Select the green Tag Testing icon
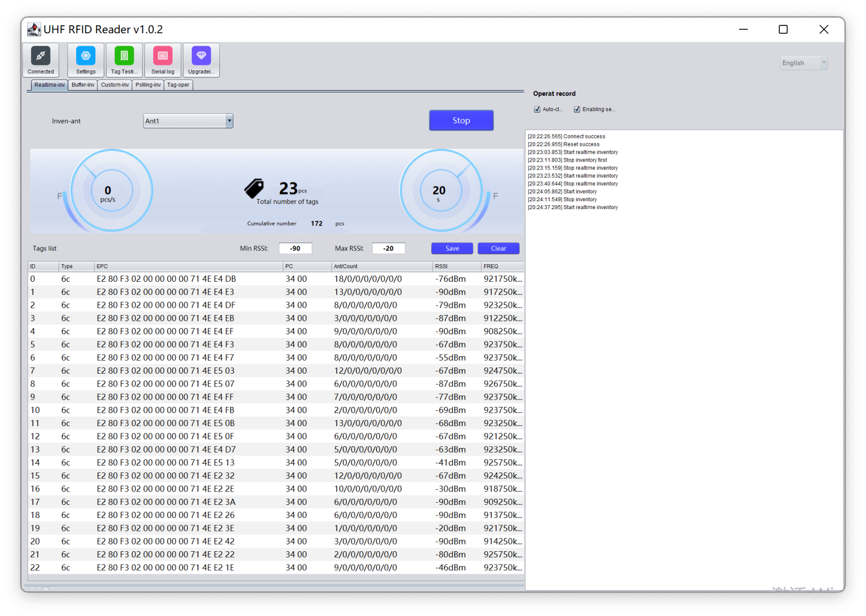The image size is (866, 616). tap(123, 56)
